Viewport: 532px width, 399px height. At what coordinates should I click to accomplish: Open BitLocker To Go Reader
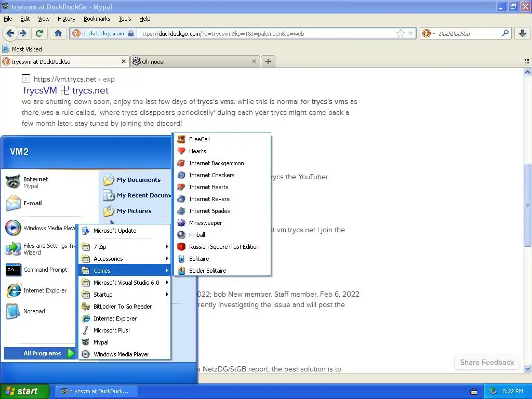click(125, 307)
